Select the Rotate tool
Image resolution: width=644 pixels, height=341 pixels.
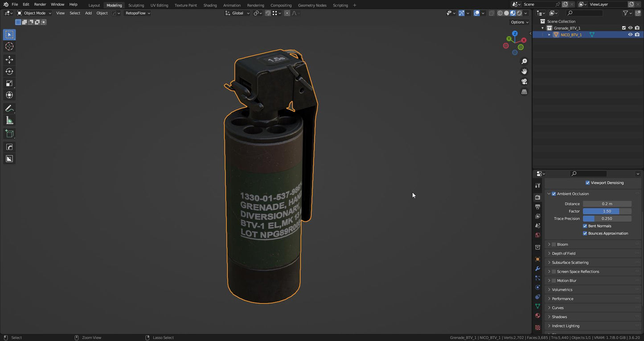coord(9,71)
